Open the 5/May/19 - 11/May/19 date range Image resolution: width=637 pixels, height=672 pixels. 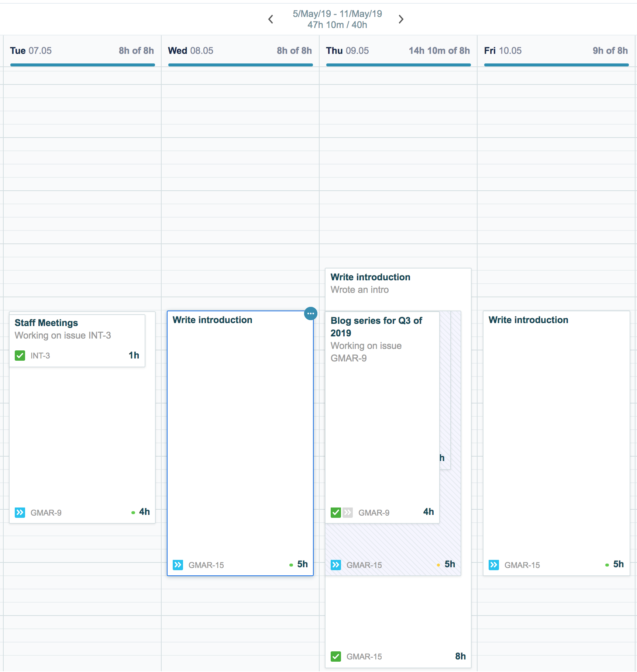(337, 14)
